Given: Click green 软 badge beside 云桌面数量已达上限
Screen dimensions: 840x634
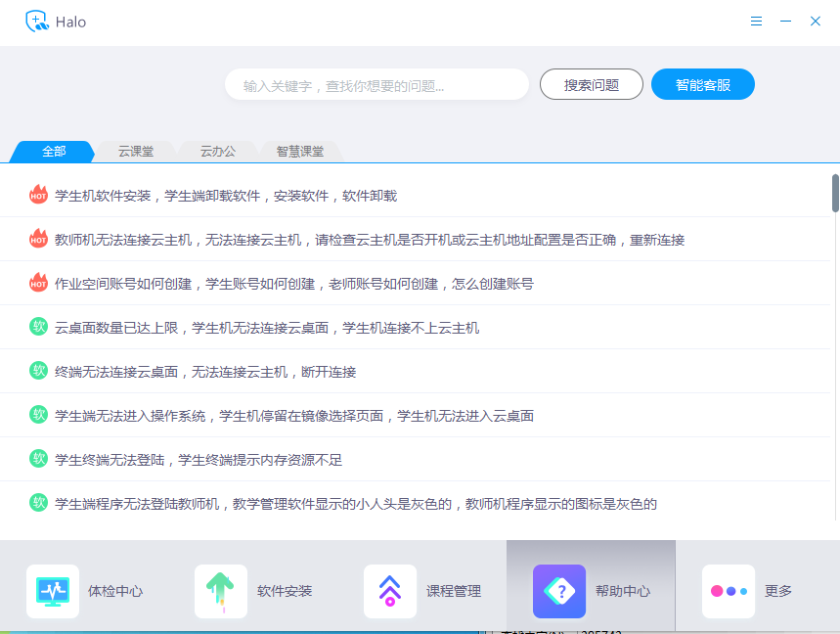Looking at the screenshot, I should tap(38, 327).
